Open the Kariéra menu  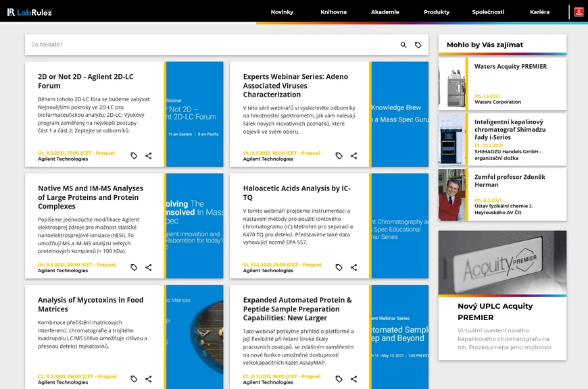tap(539, 12)
